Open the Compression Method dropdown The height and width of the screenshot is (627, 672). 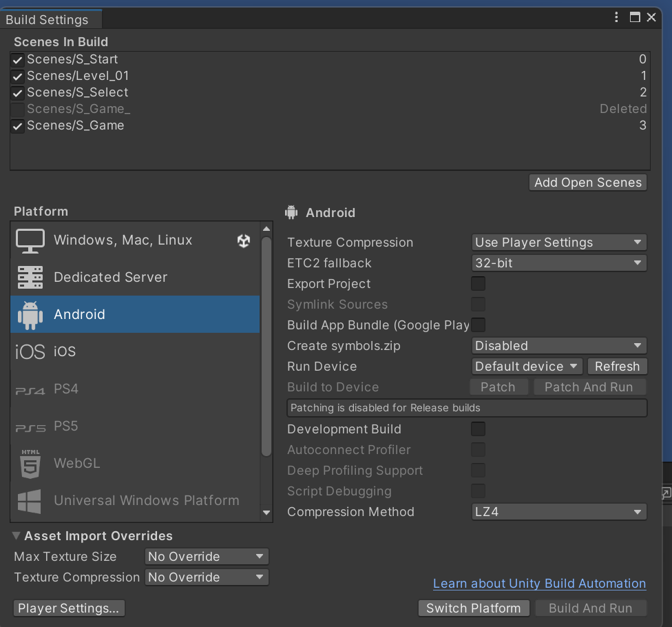[559, 512]
